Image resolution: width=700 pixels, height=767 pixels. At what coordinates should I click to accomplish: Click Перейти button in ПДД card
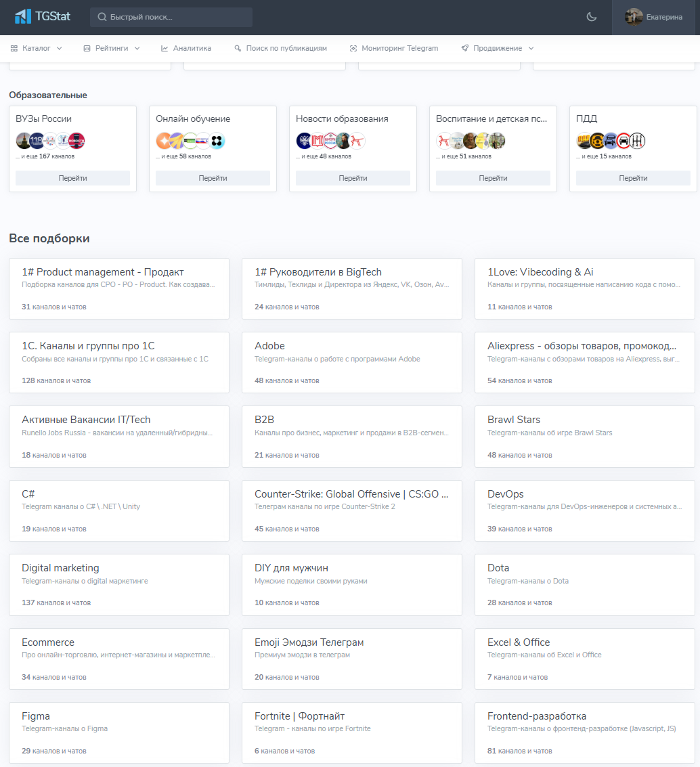click(x=633, y=178)
